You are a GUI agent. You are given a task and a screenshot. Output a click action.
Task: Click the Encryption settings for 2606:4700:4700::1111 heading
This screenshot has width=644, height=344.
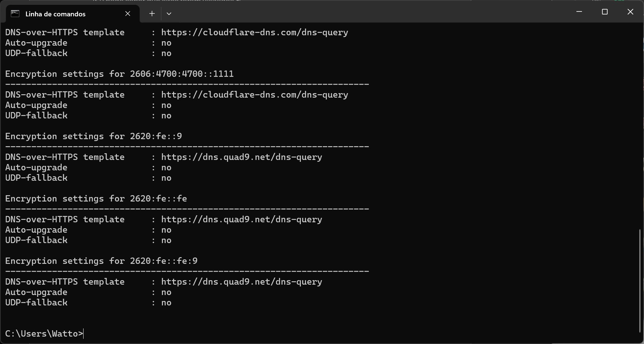point(119,74)
